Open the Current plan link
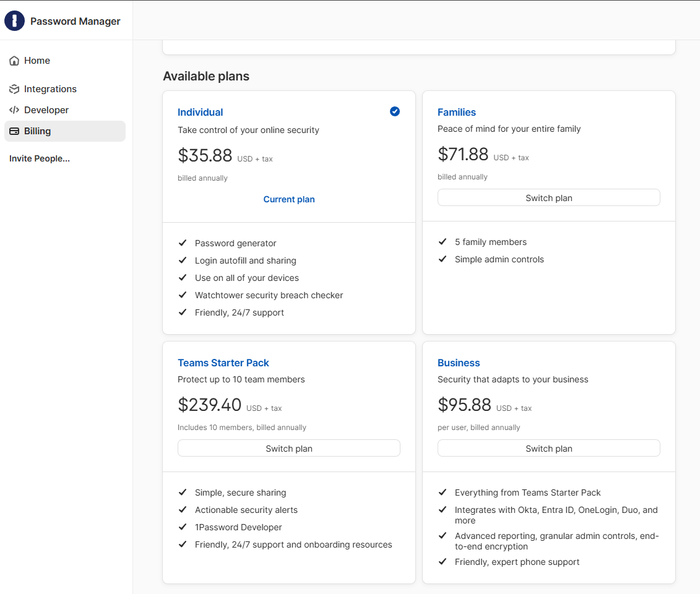 pos(288,199)
